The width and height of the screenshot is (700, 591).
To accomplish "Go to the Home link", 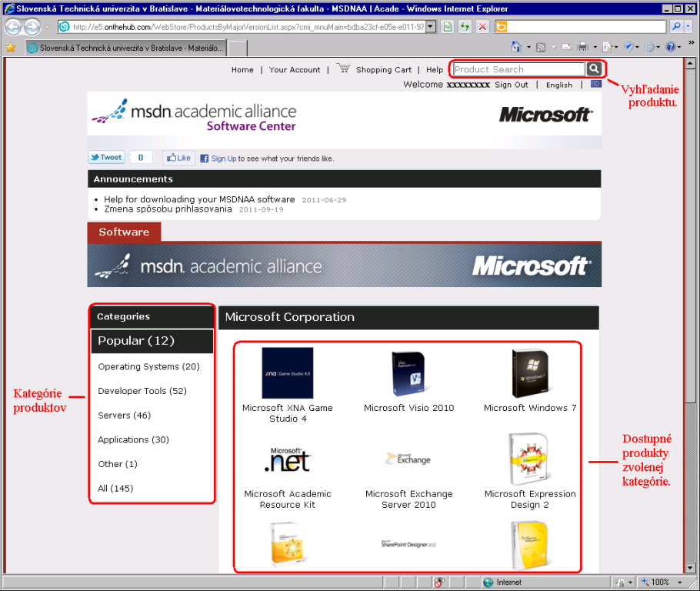I will click(242, 70).
